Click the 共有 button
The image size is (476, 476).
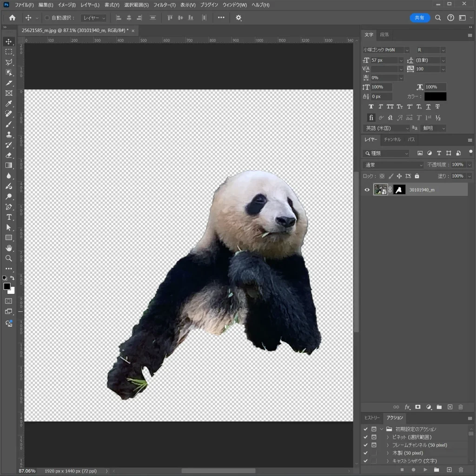pyautogui.click(x=420, y=18)
